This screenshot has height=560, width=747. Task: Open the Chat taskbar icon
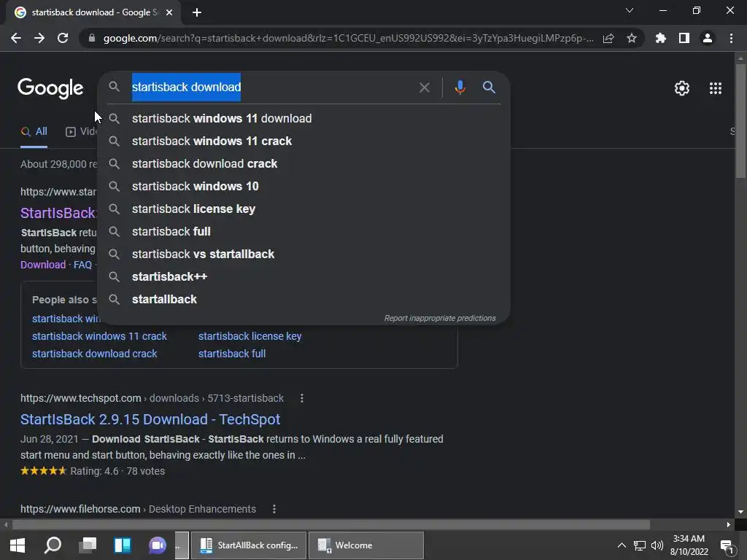(x=158, y=545)
